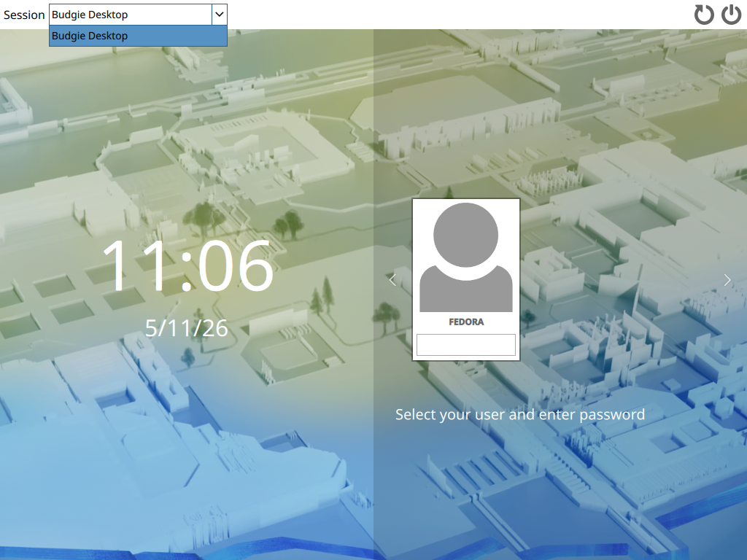Click the Session label text
The image size is (747, 560).
(24, 15)
